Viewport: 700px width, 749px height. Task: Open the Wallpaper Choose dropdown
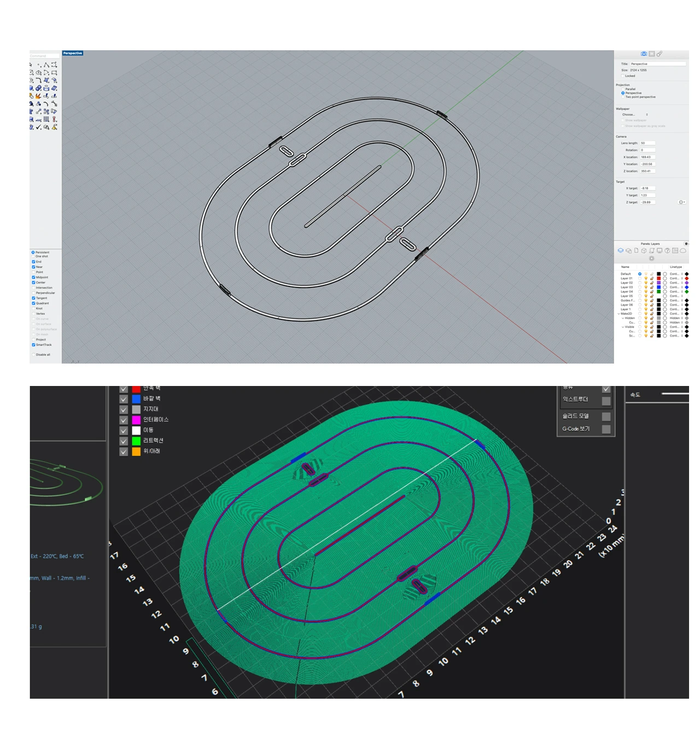[x=634, y=115]
